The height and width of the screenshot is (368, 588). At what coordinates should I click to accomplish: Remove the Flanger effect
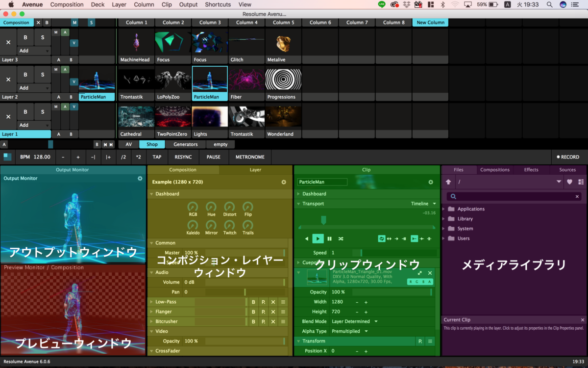pyautogui.click(x=273, y=312)
